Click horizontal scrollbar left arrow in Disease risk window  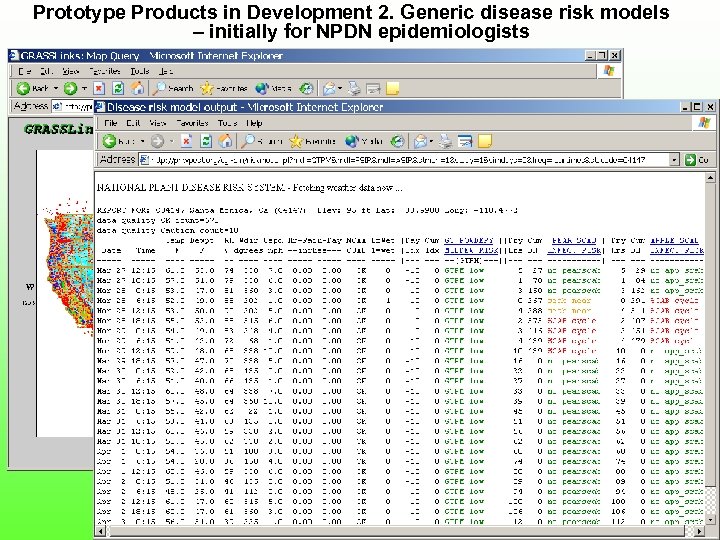[x=101, y=531]
